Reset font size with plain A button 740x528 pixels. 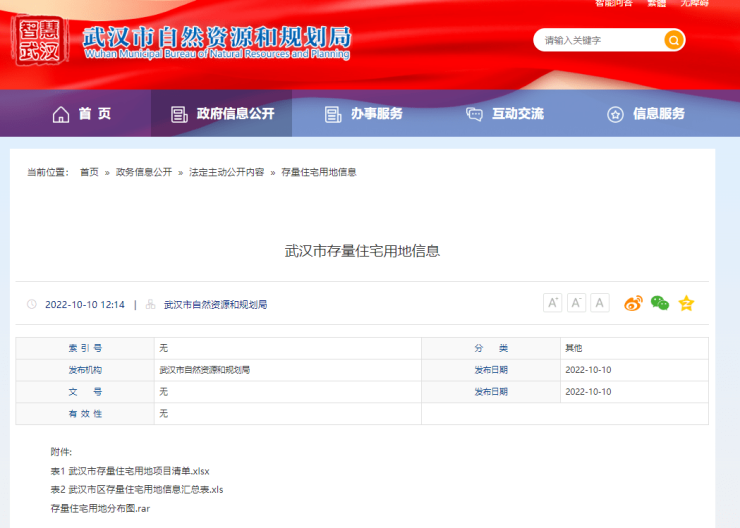tap(600, 303)
